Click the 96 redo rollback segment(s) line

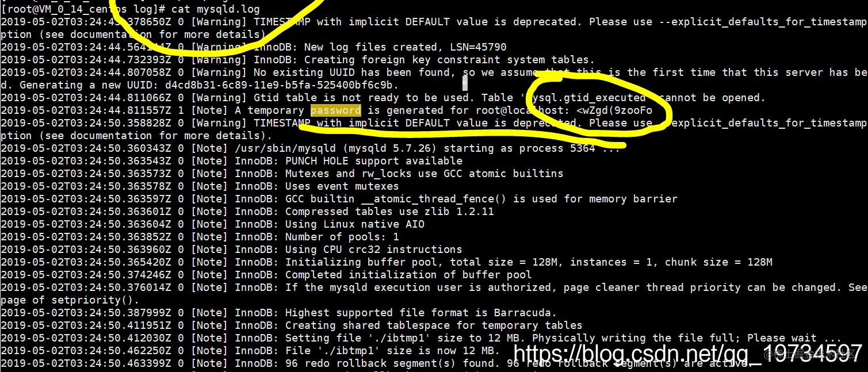tap(377, 363)
